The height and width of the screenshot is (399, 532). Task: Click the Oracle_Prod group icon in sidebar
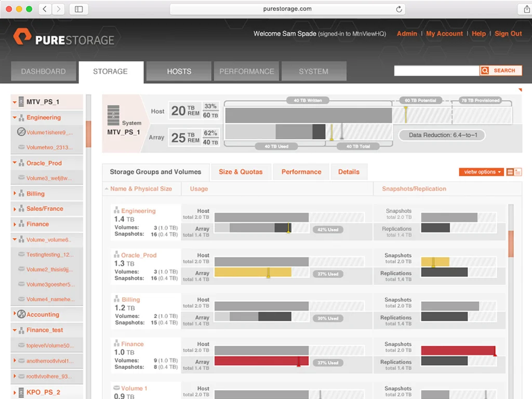click(21, 163)
